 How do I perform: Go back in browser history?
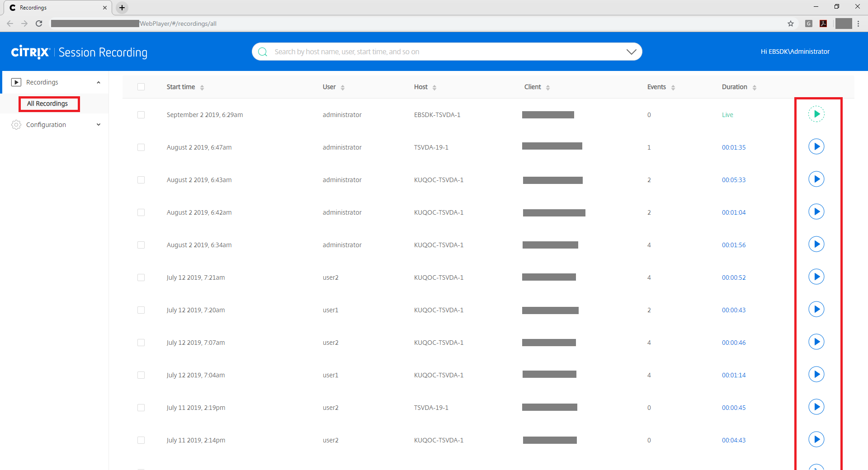click(x=10, y=23)
